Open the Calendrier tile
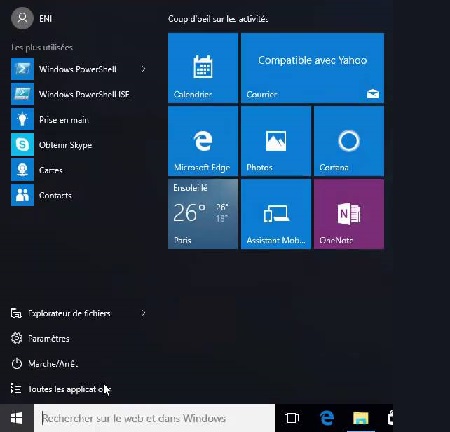 coord(203,68)
